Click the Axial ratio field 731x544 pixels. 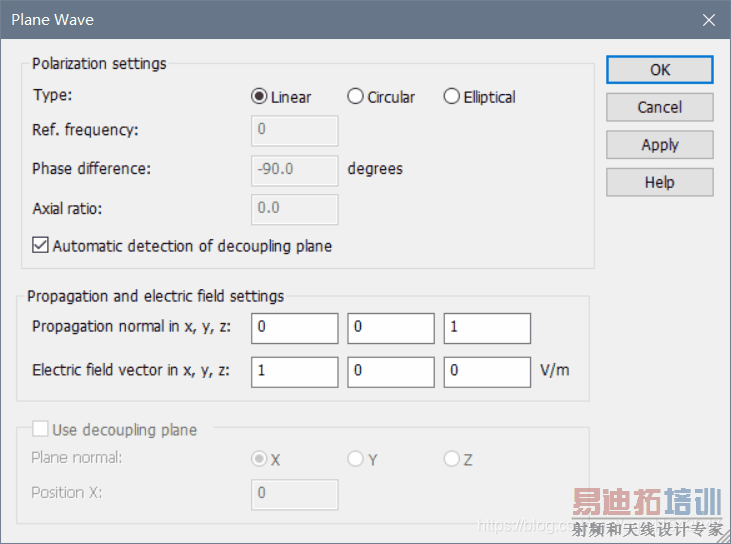click(x=295, y=208)
